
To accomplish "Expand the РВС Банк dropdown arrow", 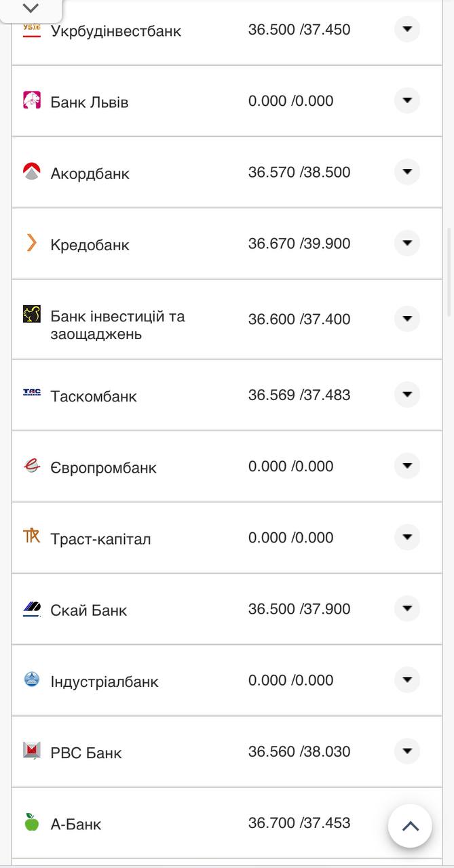I will point(406,751).
